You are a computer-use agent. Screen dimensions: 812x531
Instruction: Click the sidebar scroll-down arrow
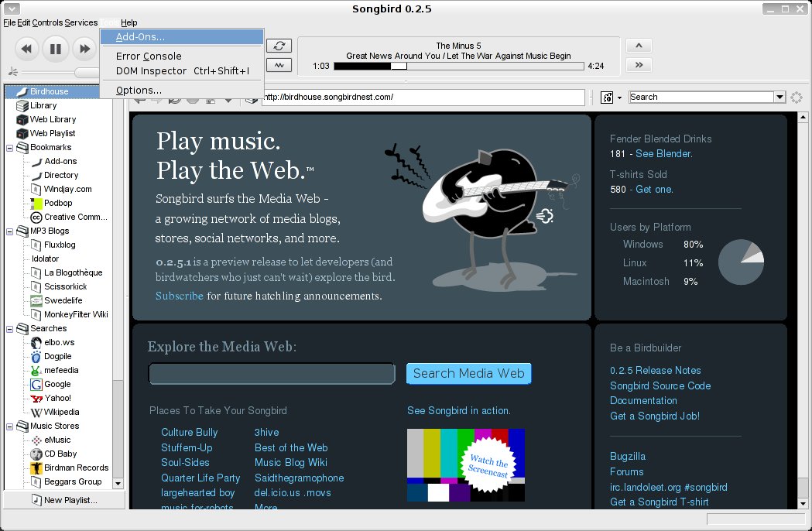(x=118, y=483)
